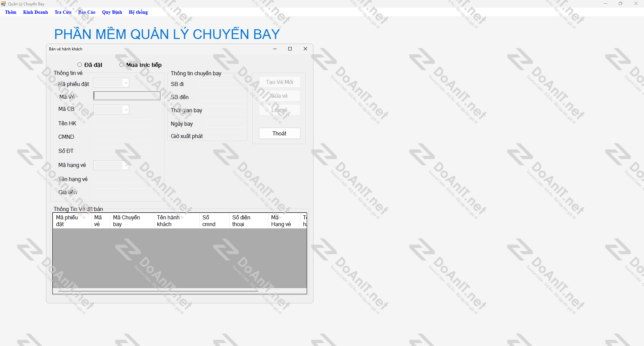The image size is (644, 346).
Task: Minimize the main Quản Lý Chuyến Bay window
Action: pos(605,4)
